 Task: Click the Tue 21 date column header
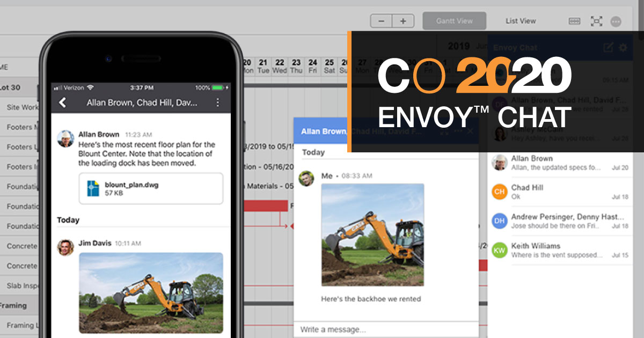(264, 67)
